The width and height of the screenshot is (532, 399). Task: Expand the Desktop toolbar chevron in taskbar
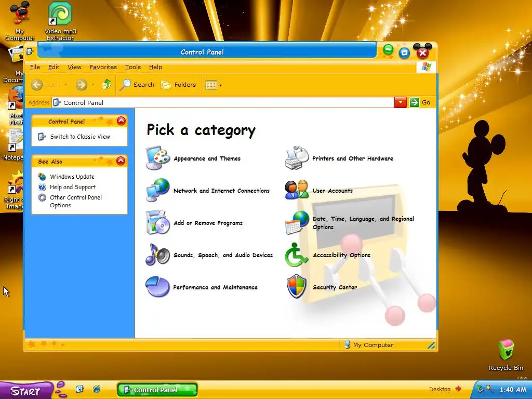click(458, 389)
